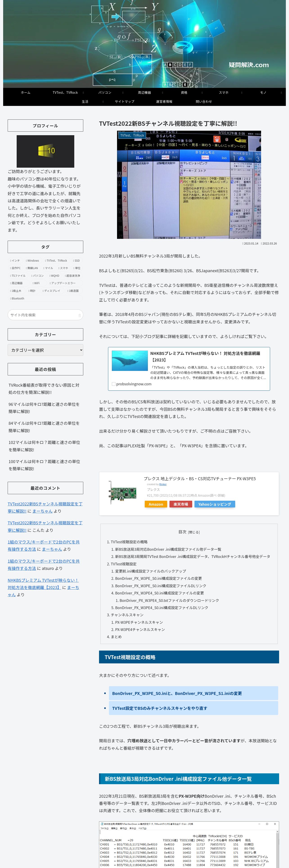Image resolution: width=289 pixels, height=868 pixels.
Task: Close the Notepad window in embedded screenshot
Action: 275,824
